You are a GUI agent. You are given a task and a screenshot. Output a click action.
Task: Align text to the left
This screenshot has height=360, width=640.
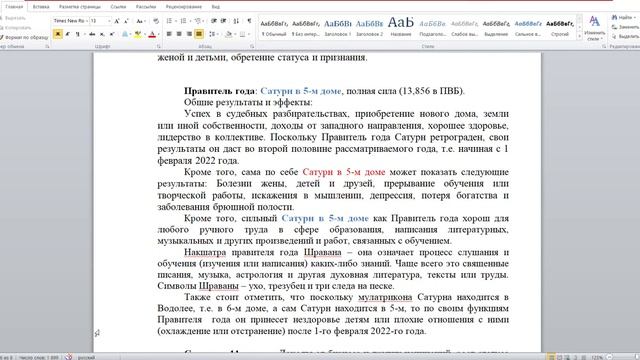(169, 34)
